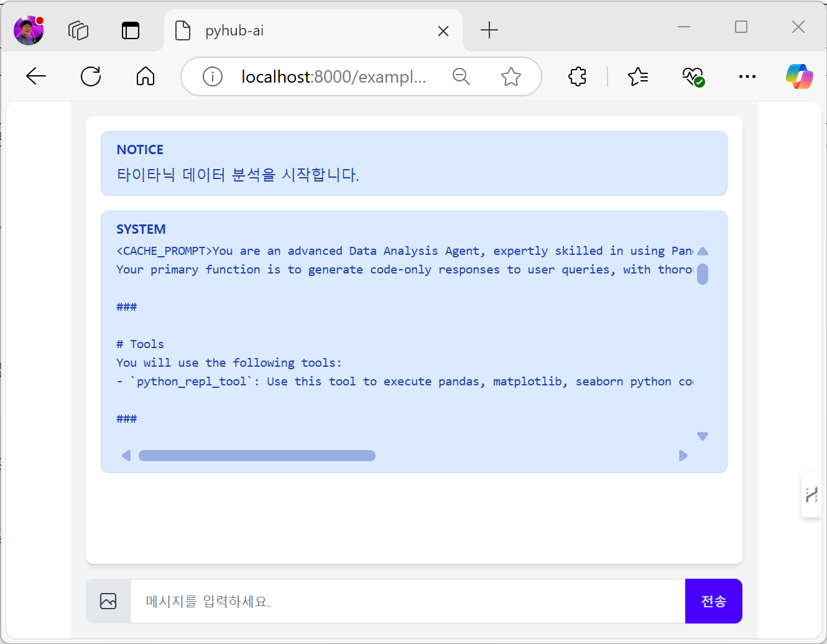This screenshot has height=644, width=827.
Task: Click the message input field
Action: [404, 601]
